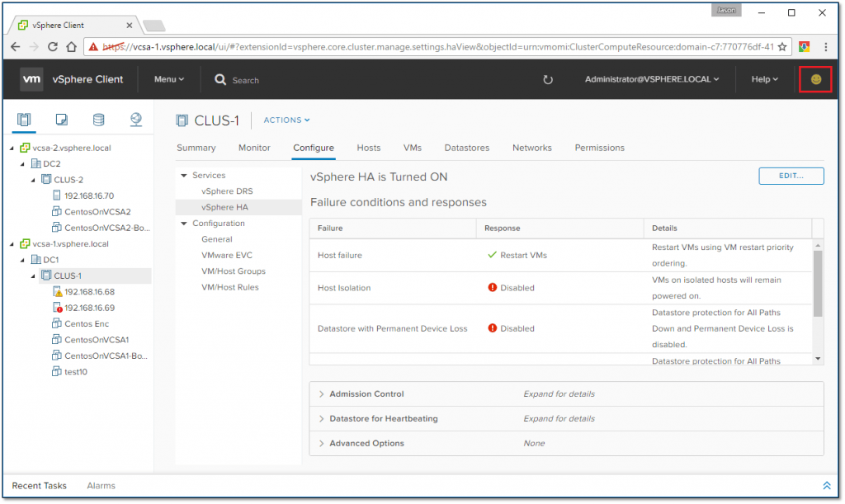Switch to the Hosts tab
Screen dimensions: 845x504
point(369,148)
